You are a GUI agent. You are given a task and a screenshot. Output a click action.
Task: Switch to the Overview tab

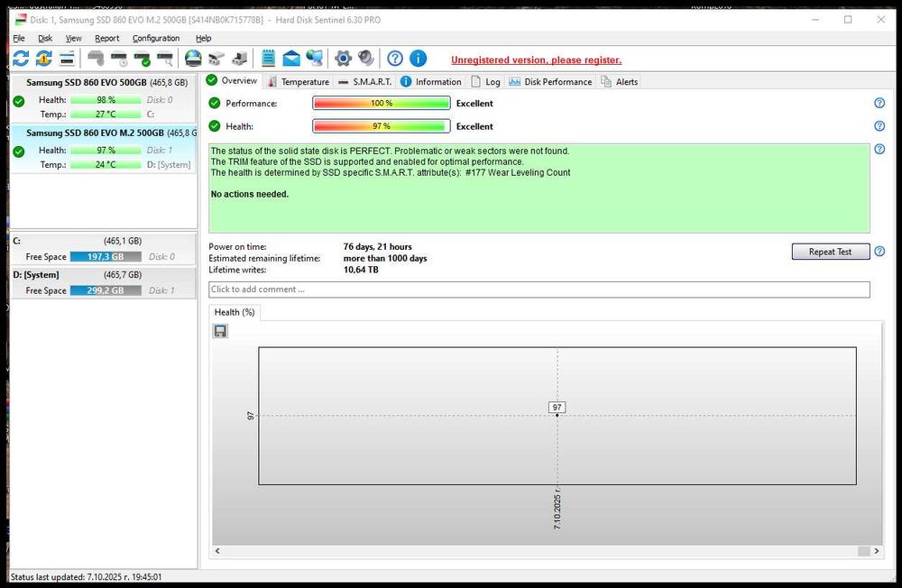click(232, 80)
